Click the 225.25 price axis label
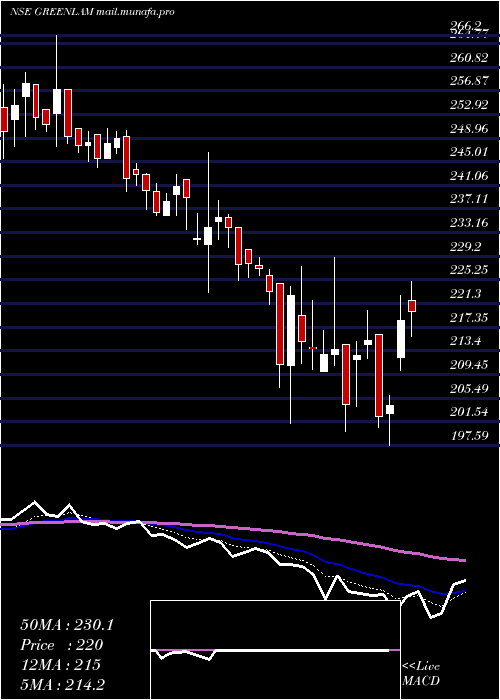The image size is (500, 700). [x=471, y=270]
